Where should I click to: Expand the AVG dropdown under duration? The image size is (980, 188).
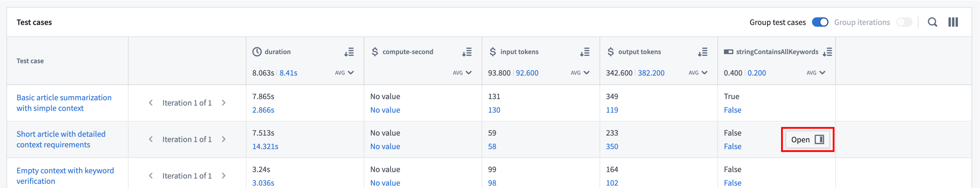tap(344, 73)
